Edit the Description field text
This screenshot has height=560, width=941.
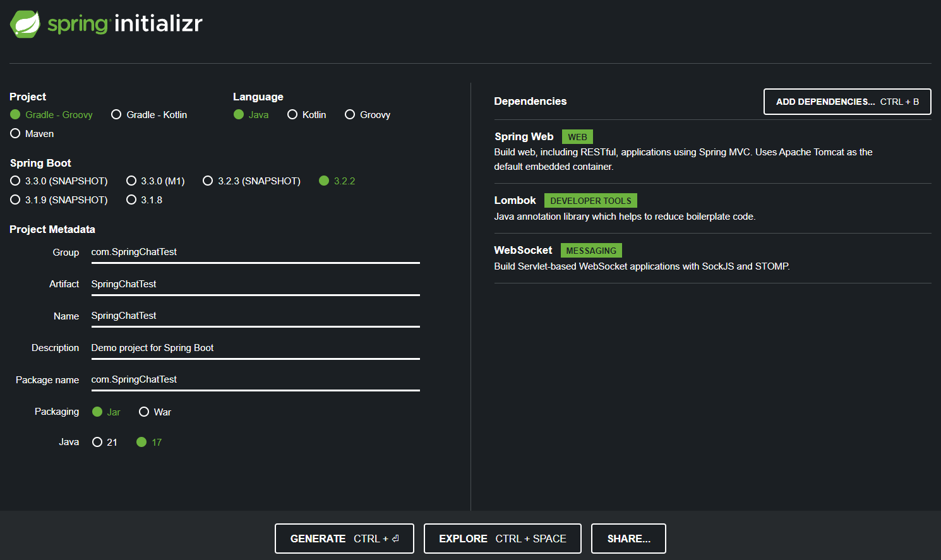pos(256,349)
